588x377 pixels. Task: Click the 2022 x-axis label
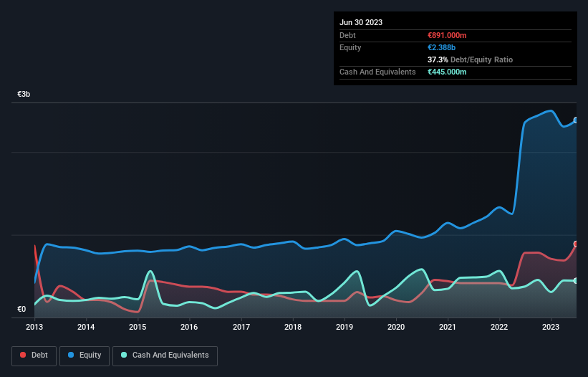499,327
